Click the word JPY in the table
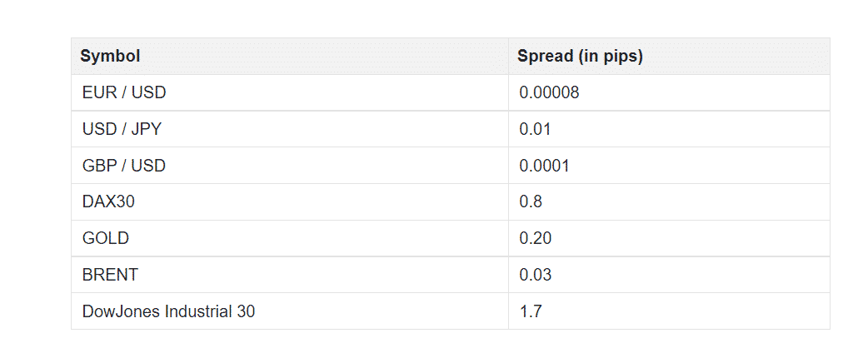 click(x=147, y=129)
